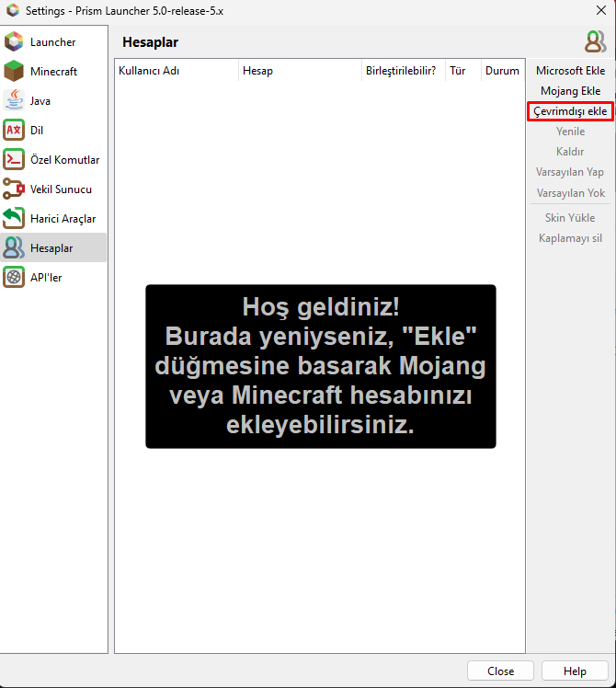Click Varsayılan Yap button
The image size is (616, 688).
click(570, 172)
